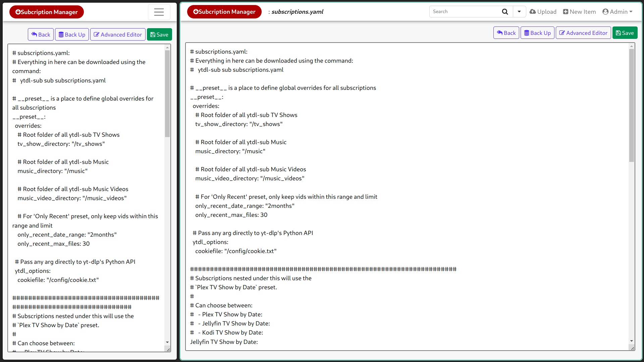This screenshot has height=362, width=644.
Task: Click the New Item plus icon
Action: (x=566, y=12)
